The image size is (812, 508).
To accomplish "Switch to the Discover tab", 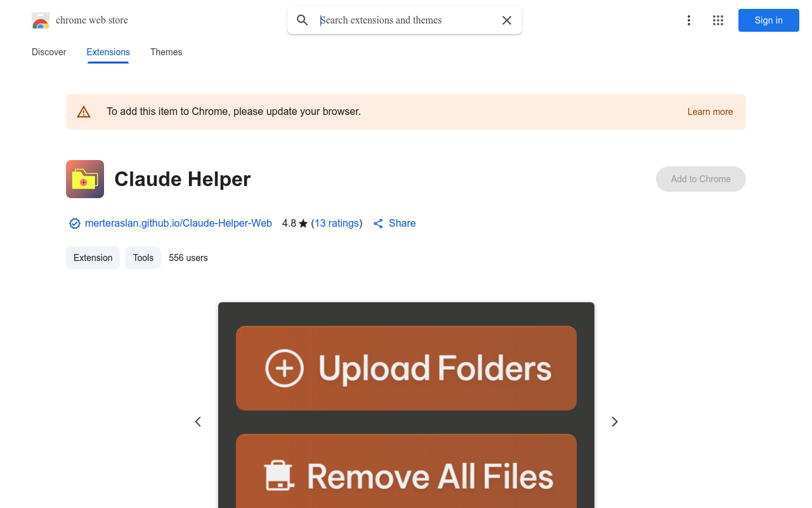I will pyautogui.click(x=49, y=52).
